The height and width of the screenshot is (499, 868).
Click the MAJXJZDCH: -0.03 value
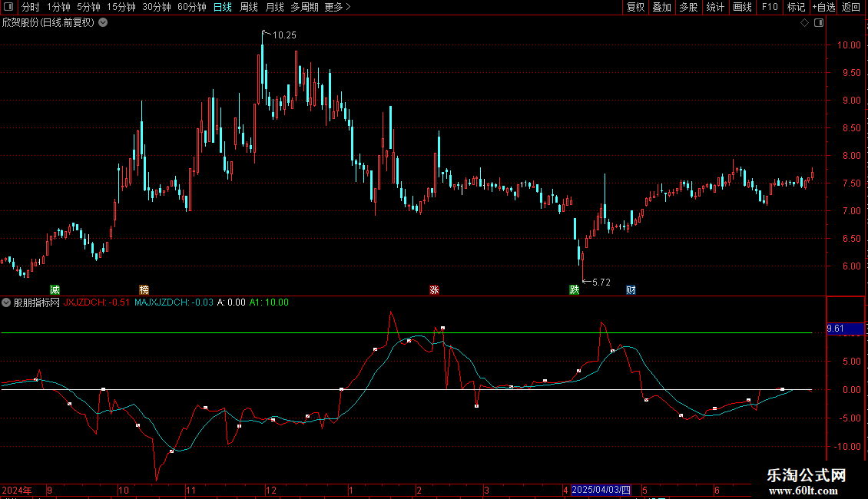[x=174, y=302]
